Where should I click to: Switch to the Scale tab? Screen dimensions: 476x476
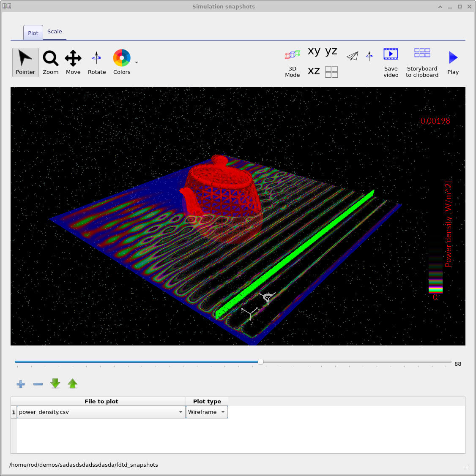click(55, 32)
